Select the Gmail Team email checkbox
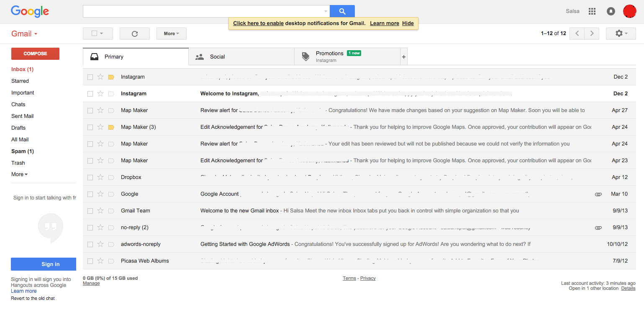Image resolution: width=644 pixels, height=312 pixels. click(90, 211)
